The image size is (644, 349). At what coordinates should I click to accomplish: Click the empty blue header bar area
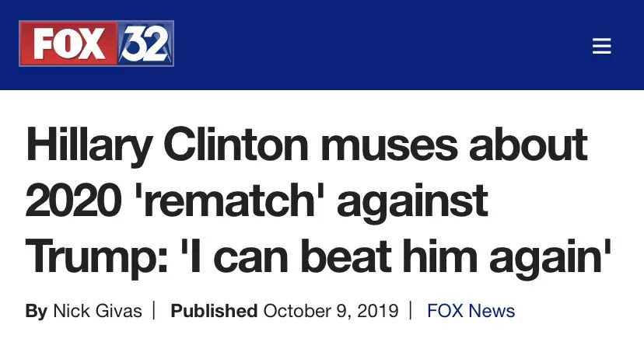[373, 44]
